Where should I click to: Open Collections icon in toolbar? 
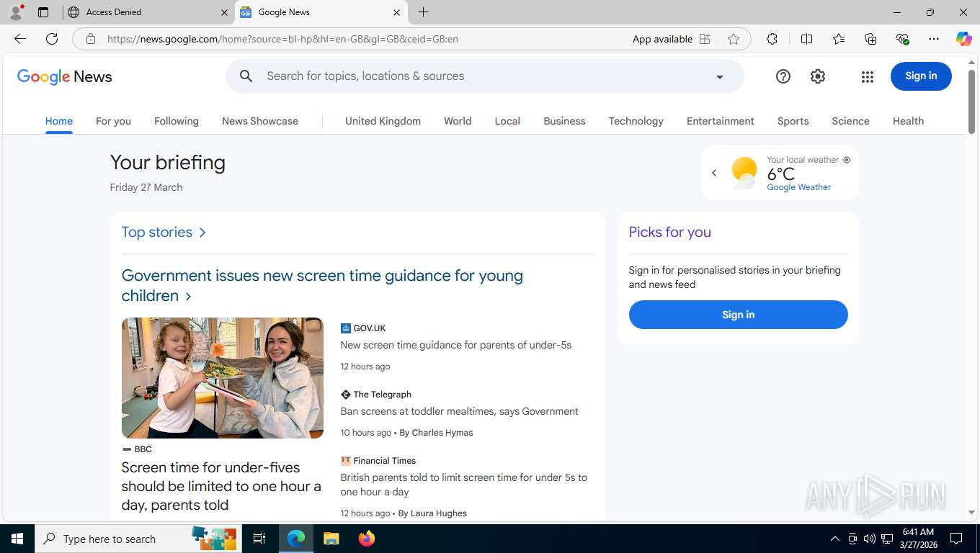[870, 39]
